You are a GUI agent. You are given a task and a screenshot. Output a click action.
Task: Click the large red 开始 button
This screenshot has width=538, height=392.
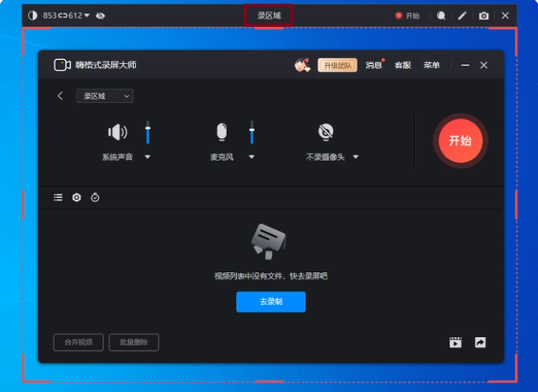(461, 141)
